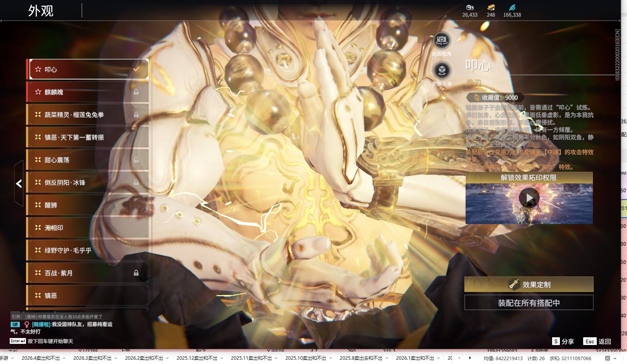Image resolution: width=627 pixels, height=364 pixels.
Task: Click the lock icon on 麒麟魄
Action: pyautogui.click(x=136, y=92)
